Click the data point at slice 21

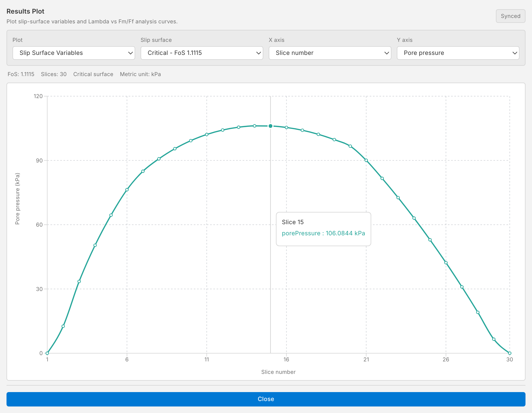(366, 160)
